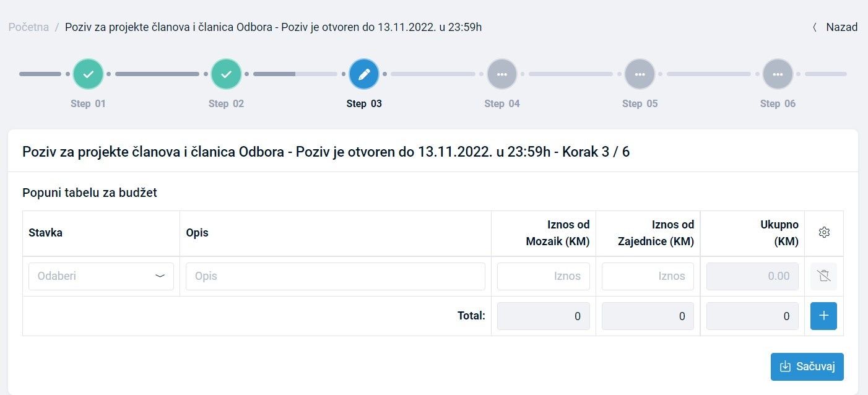Click the progress bar segment after Step 02
The width and height of the screenshot is (868, 395).
tap(295, 74)
